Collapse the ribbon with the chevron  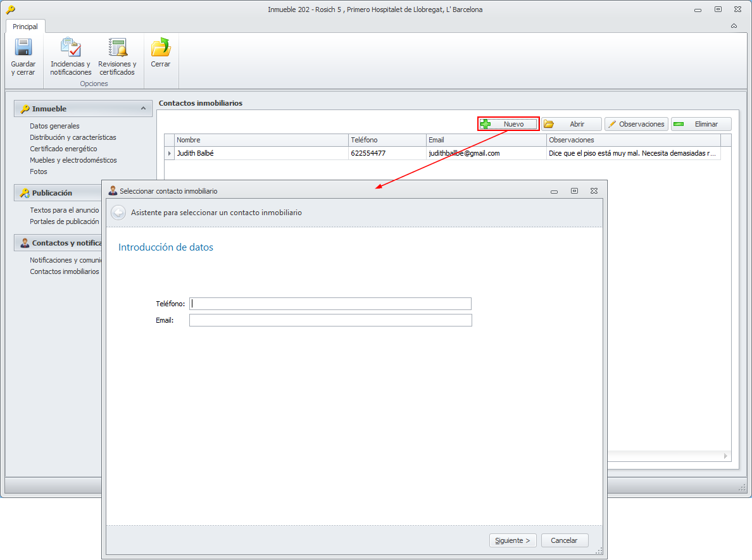point(734,27)
